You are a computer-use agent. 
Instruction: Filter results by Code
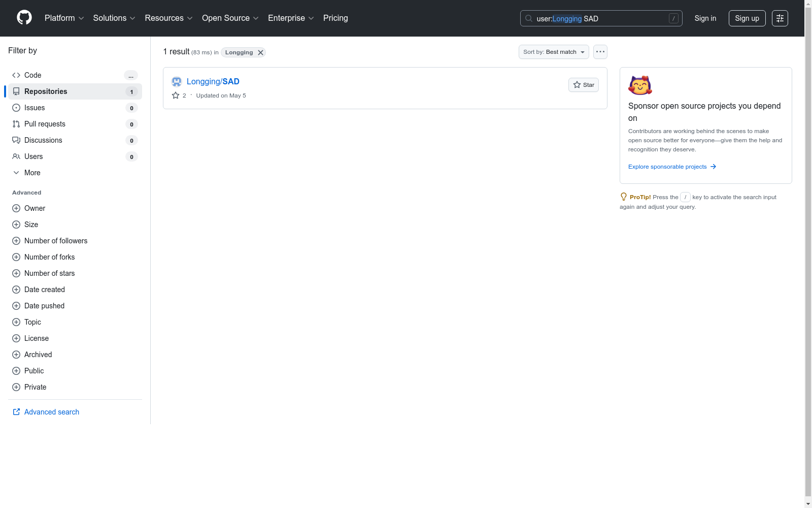click(x=75, y=75)
